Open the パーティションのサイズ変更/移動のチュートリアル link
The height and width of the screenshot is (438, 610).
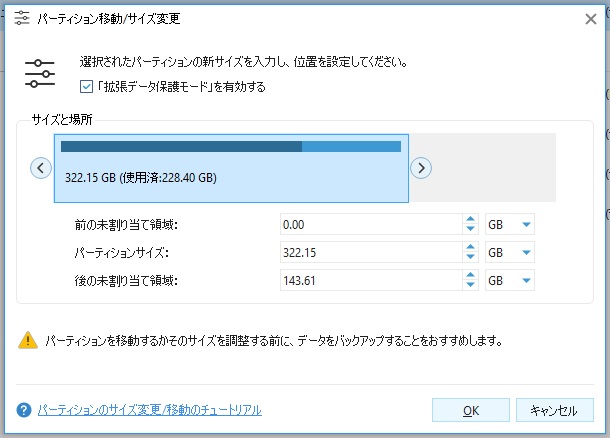click(149, 410)
